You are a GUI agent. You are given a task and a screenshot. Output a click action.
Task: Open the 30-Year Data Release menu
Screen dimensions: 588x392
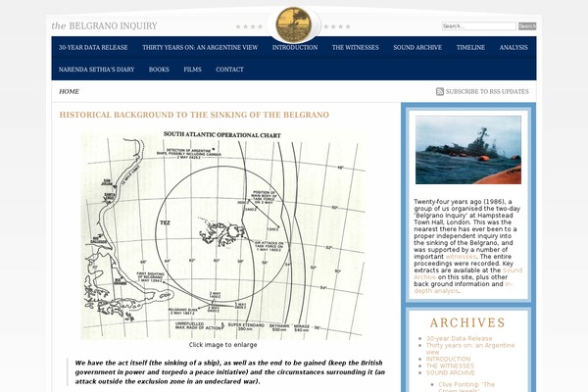[x=93, y=48]
